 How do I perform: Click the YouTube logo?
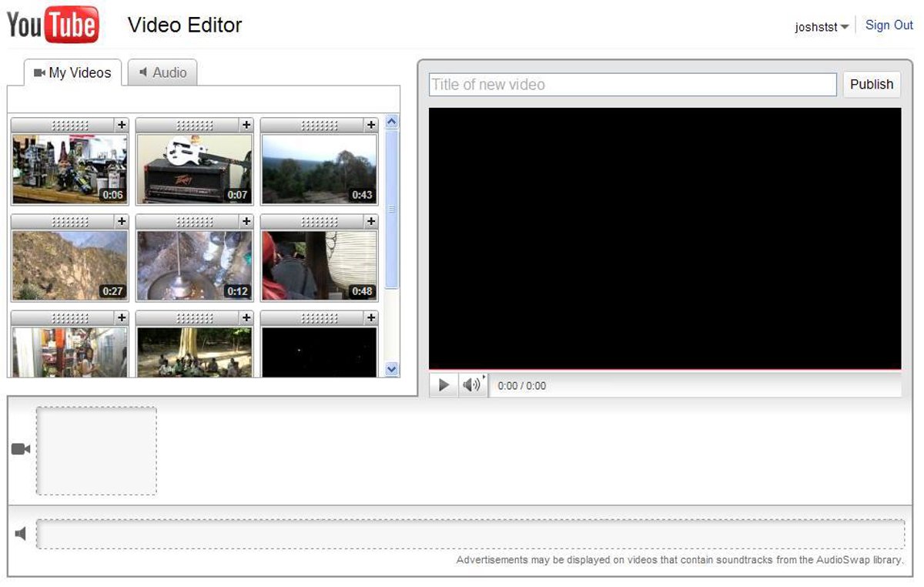pos(52,25)
